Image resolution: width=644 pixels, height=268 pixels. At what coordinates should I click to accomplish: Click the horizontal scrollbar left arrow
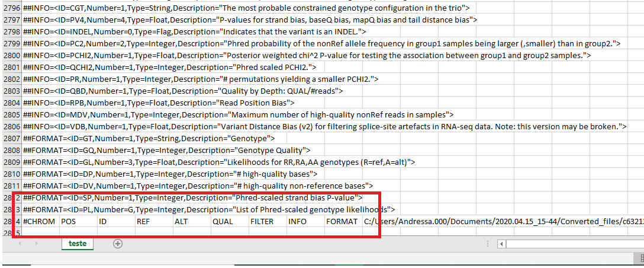tap(502, 244)
